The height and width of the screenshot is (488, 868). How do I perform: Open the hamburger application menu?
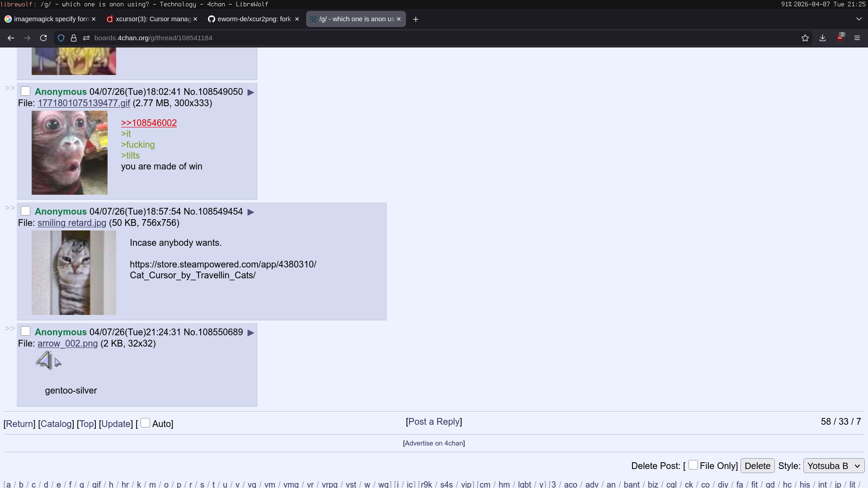click(x=857, y=38)
